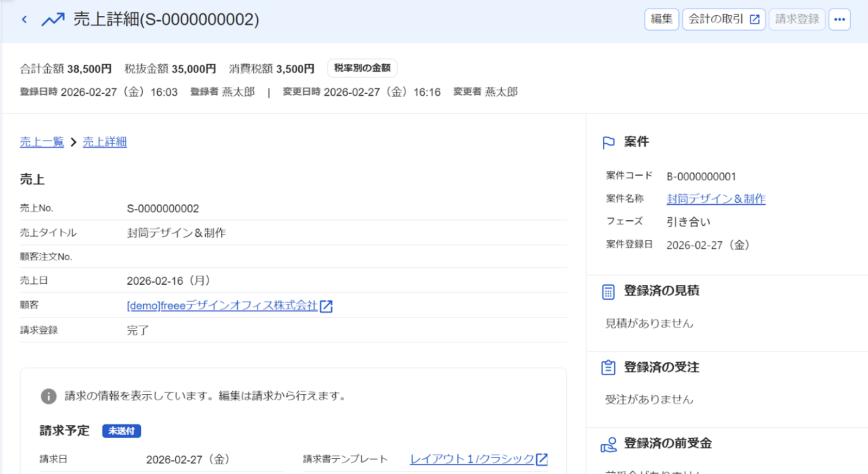Go back using the left chevron arrow
This screenshot has width=868, height=474.
coord(24,20)
